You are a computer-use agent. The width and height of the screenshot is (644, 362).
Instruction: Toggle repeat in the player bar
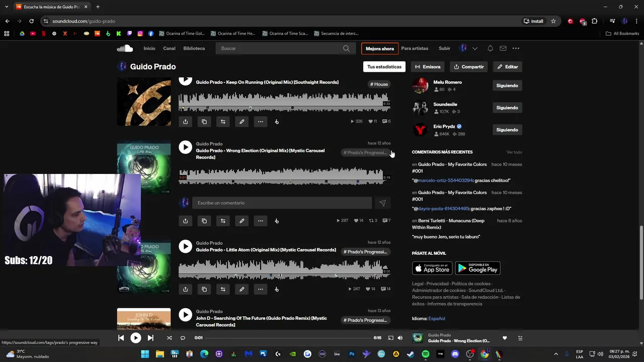183,338
